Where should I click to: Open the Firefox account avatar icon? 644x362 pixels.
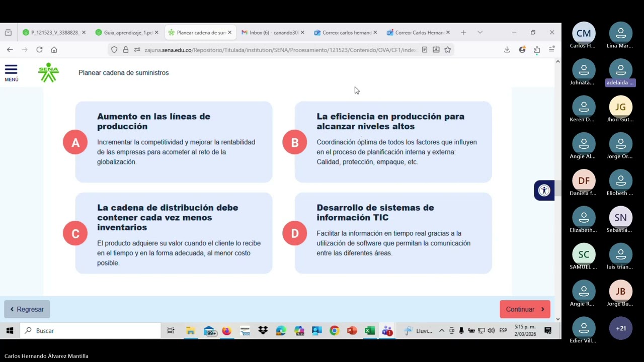[x=522, y=49]
